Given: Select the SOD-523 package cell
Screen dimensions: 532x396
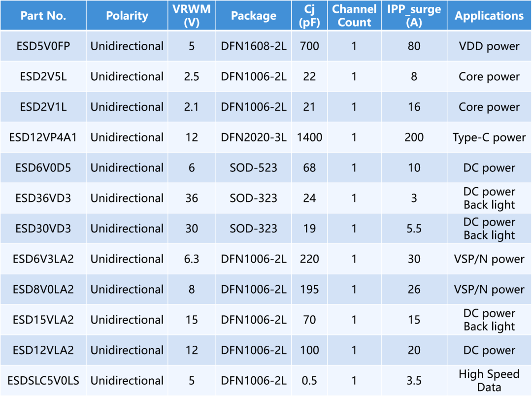Looking at the screenshot, I should click(x=254, y=168).
